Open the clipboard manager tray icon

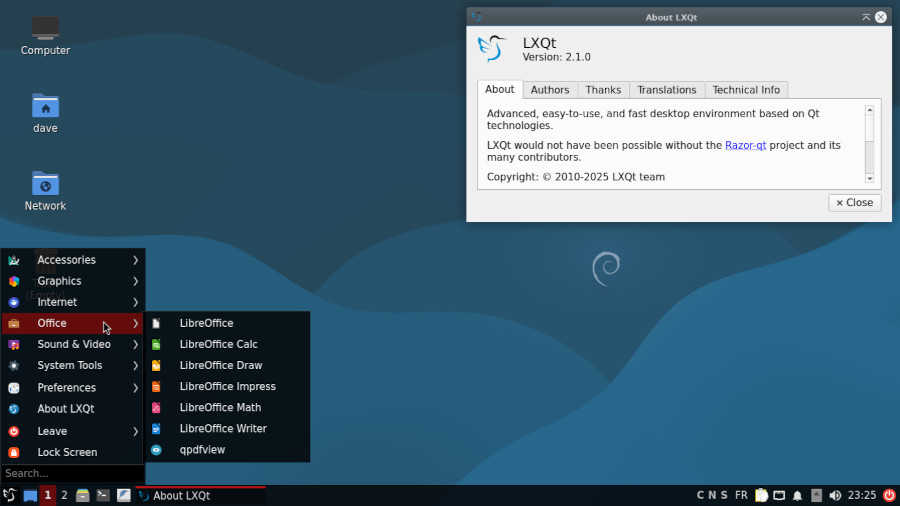761,495
